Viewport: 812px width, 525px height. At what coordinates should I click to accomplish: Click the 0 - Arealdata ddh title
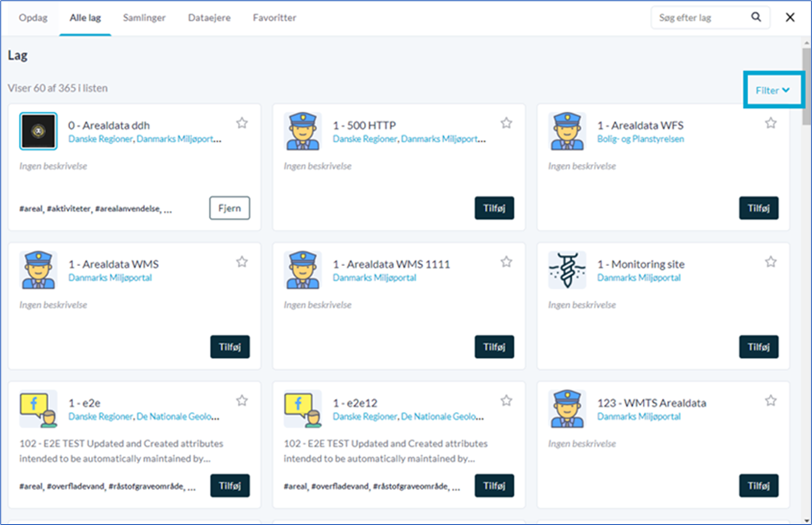pos(109,126)
